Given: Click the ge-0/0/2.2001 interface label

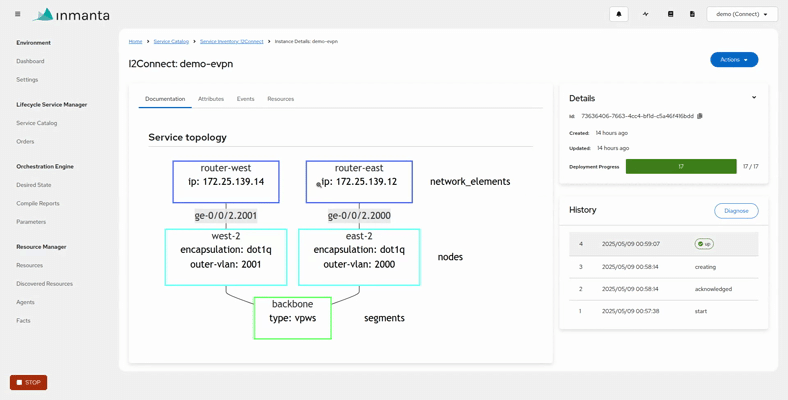Looking at the screenshot, I should click(226, 216).
